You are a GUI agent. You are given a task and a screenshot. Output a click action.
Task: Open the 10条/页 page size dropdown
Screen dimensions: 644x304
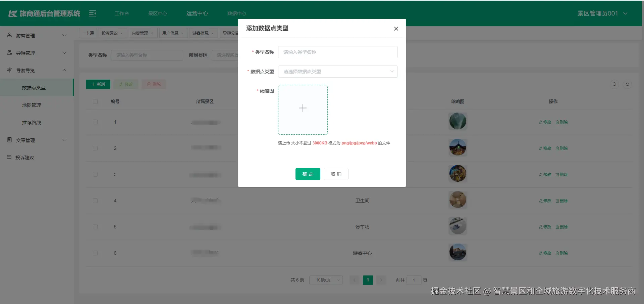(326, 280)
